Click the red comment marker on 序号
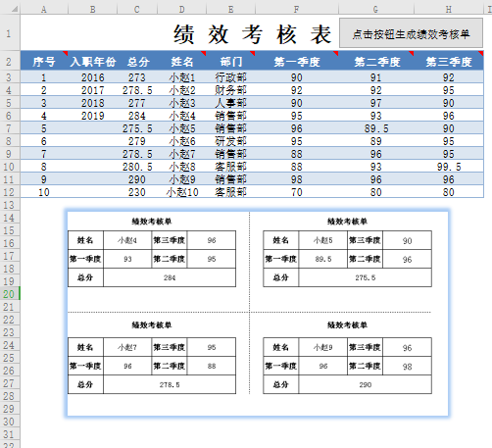This screenshot has width=492, height=448. coord(66,53)
